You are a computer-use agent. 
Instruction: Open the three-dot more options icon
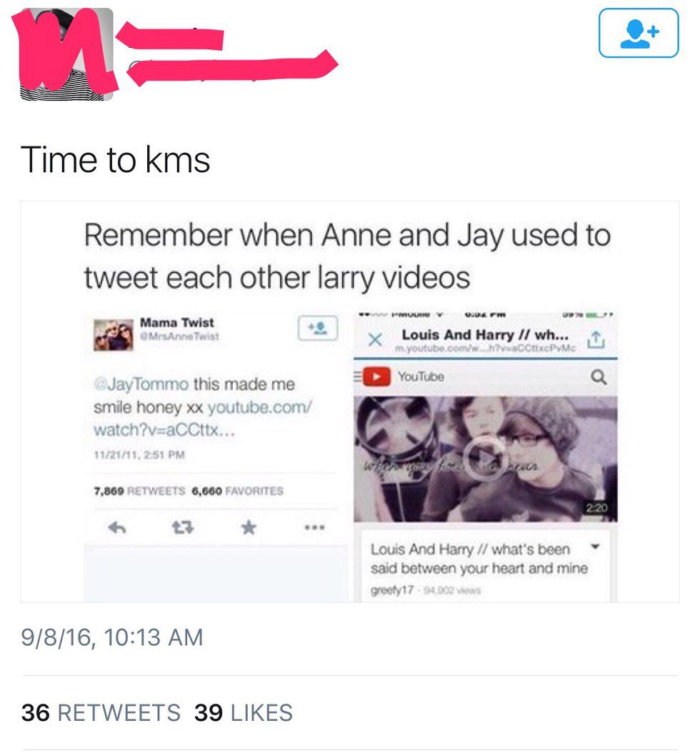[x=314, y=527]
